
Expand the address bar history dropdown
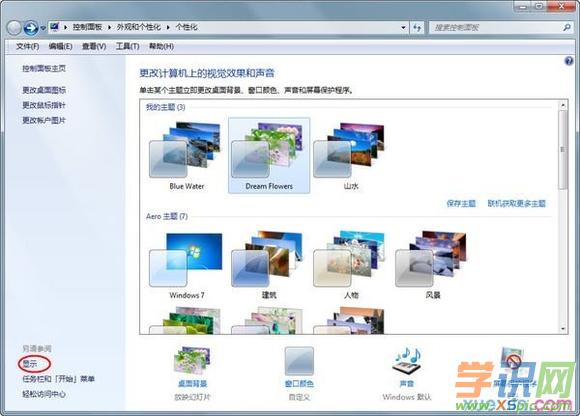click(403, 27)
